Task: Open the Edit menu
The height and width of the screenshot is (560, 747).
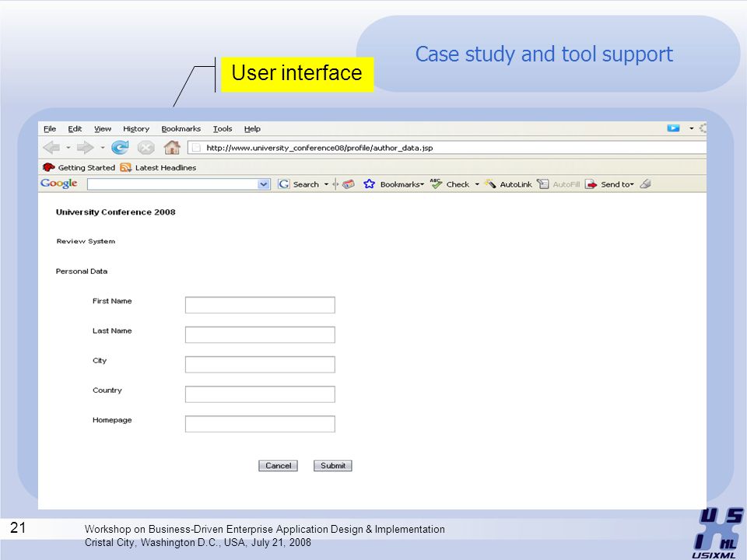Action: 75,128
